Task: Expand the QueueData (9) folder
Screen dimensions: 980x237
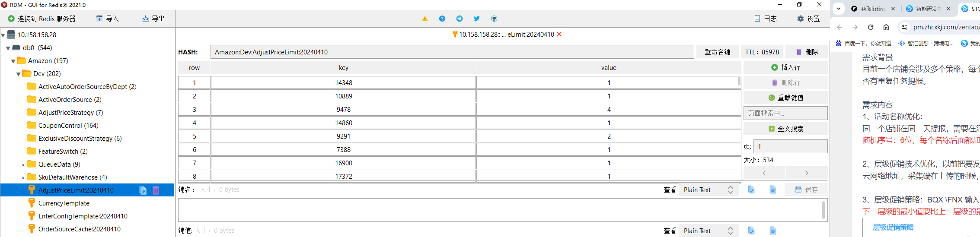Action: coord(23,164)
